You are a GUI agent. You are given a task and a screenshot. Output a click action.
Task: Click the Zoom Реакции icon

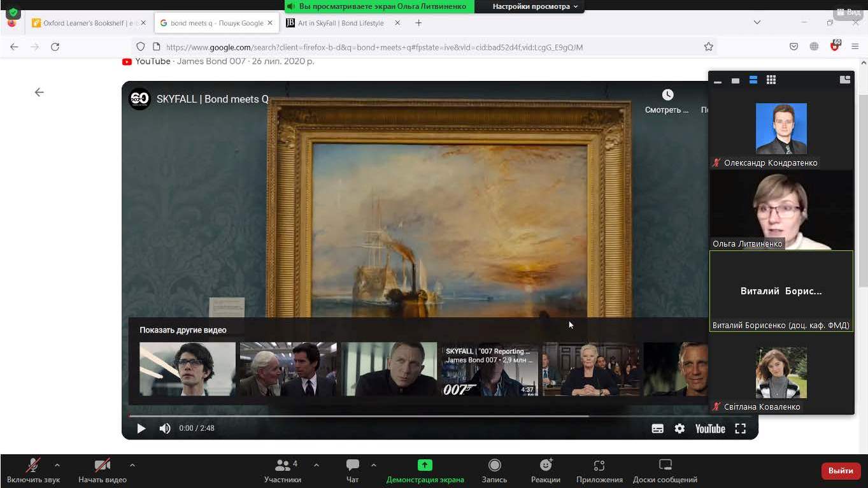pyautogui.click(x=545, y=470)
